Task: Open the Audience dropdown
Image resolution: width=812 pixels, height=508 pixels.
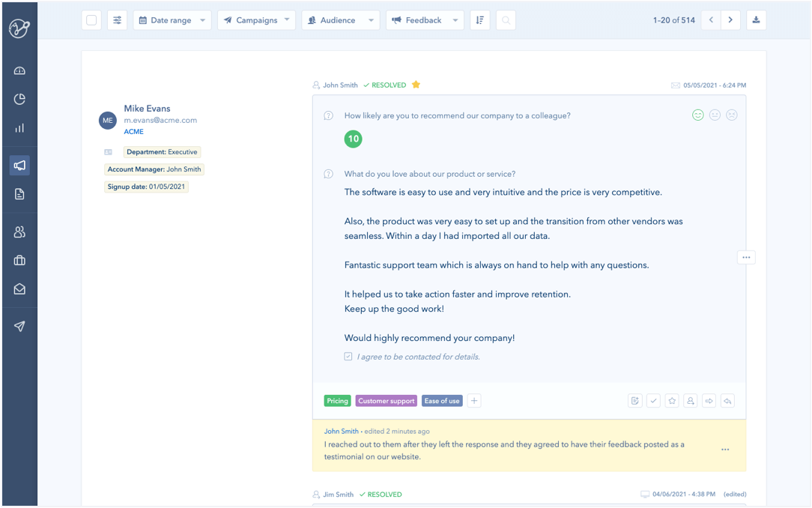Action: (341, 20)
